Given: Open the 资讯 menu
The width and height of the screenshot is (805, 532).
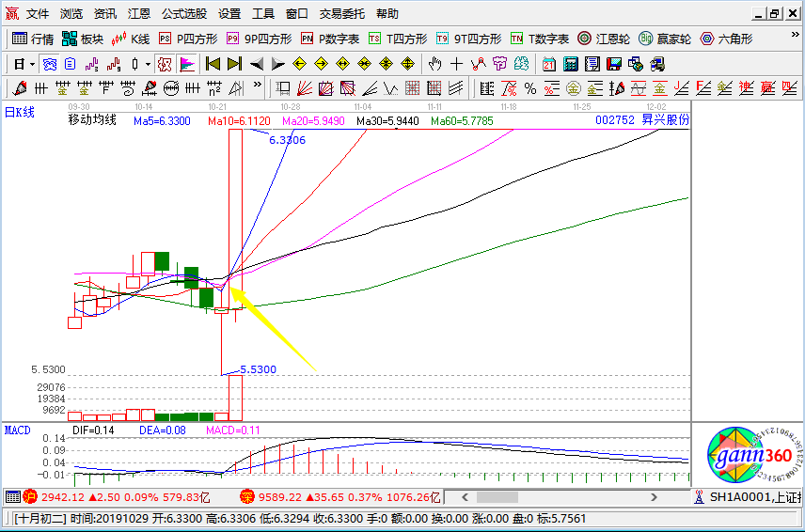Looking at the screenshot, I should [x=104, y=13].
